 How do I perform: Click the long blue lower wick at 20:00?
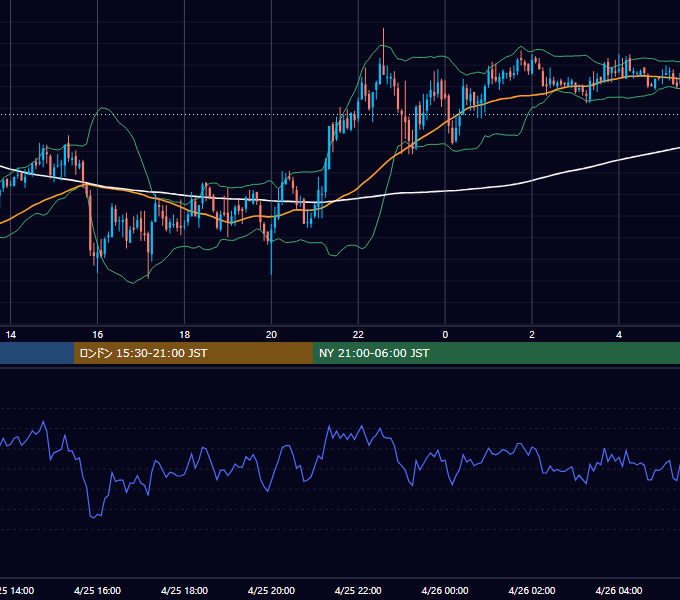[271, 258]
